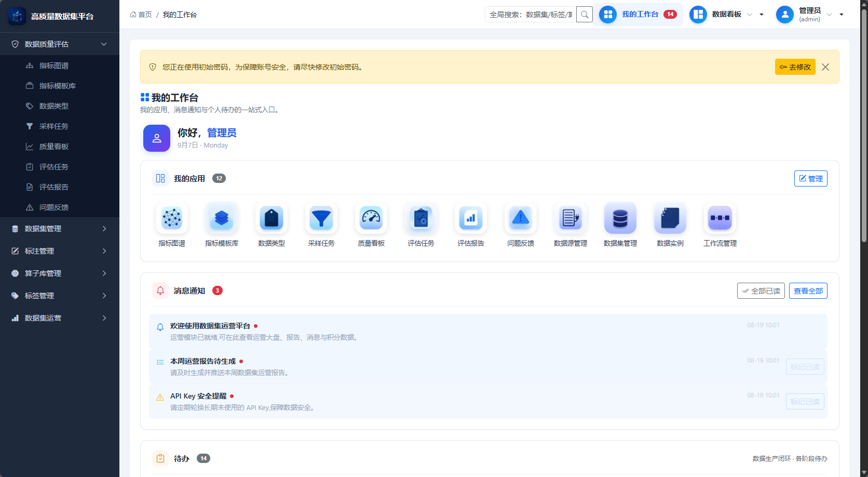Mark all notifications with 全部已读
This screenshot has width=868, height=477.
tap(761, 291)
